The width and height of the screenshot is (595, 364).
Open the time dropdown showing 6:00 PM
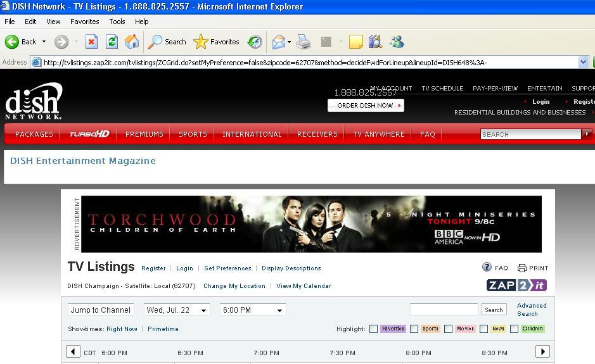point(253,310)
